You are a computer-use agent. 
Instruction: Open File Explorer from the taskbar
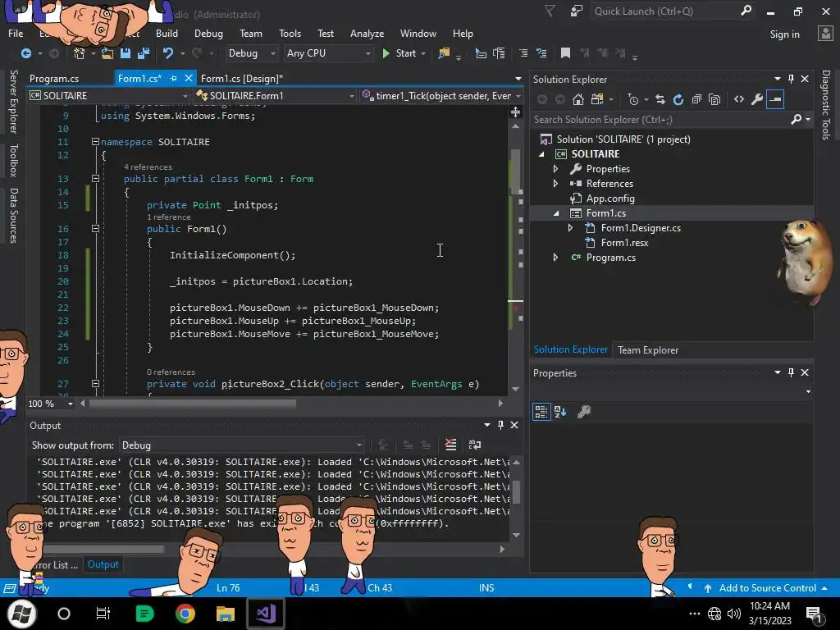point(226,614)
